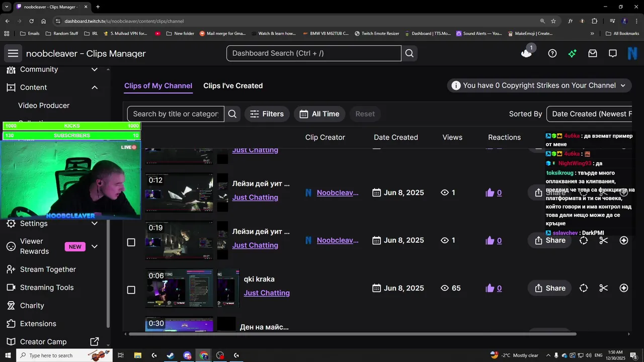The width and height of the screenshot is (644, 362).
Task: Open the whispers chat bubble icon
Action: pos(613,53)
